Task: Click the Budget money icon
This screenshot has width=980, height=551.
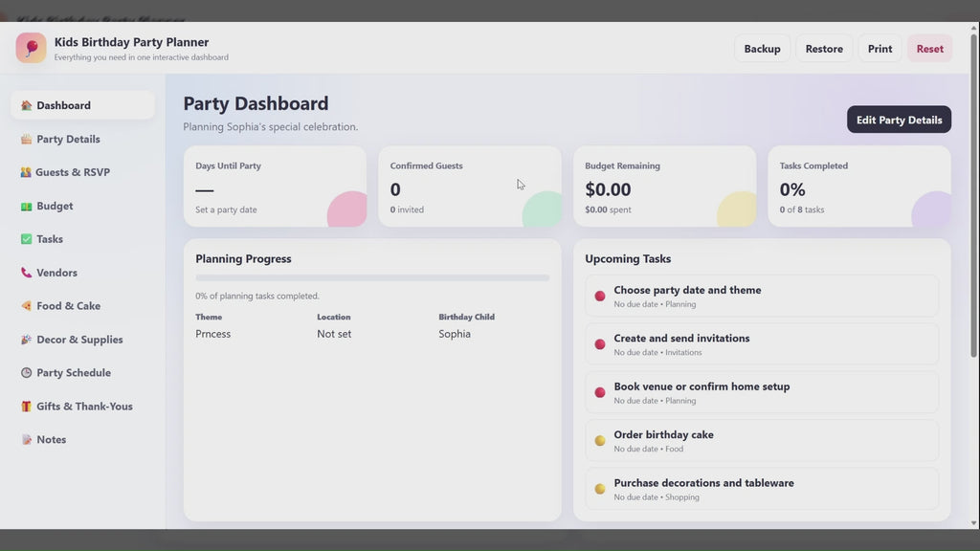Action: (26, 206)
